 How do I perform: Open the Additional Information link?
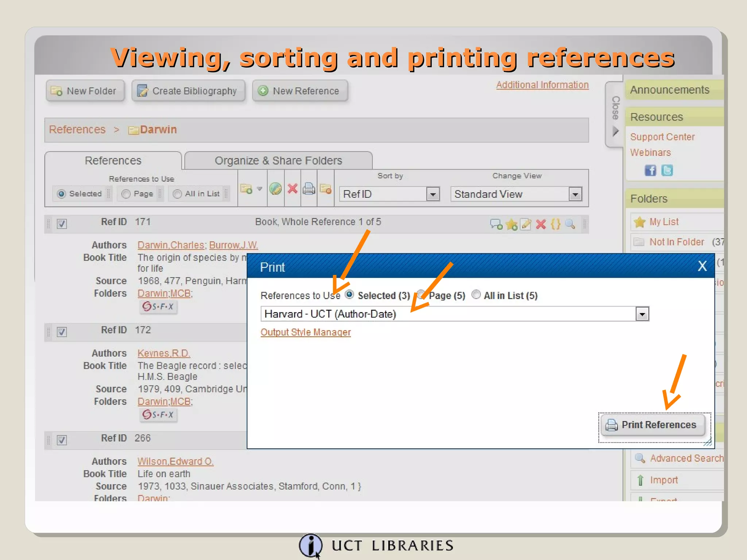[542, 85]
